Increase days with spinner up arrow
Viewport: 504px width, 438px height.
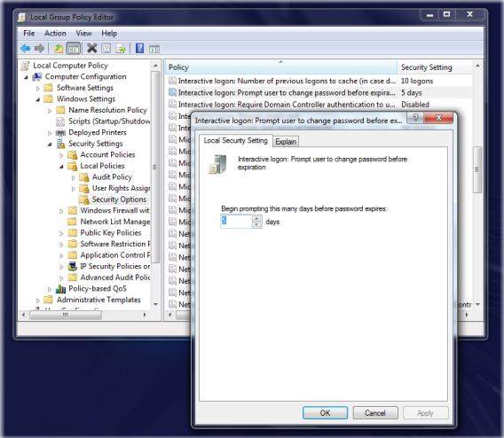pos(256,218)
